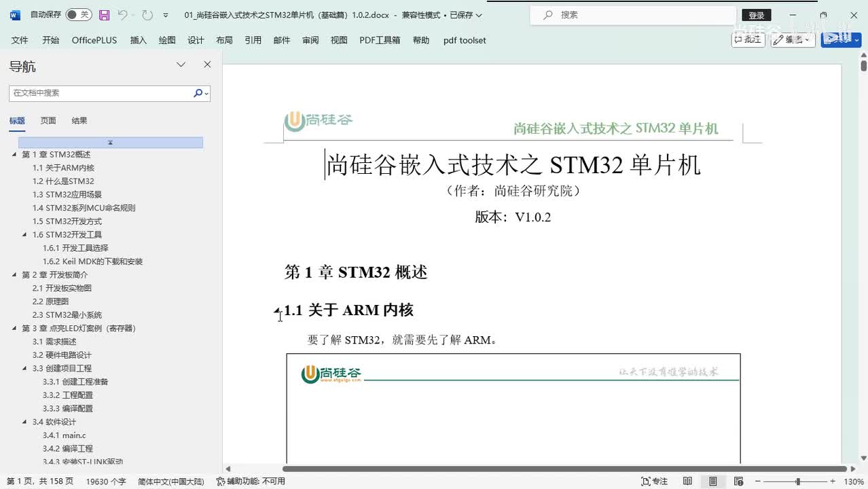The width and height of the screenshot is (868, 489).
Task: Switch to Print Layout view icon
Action: tap(712, 482)
